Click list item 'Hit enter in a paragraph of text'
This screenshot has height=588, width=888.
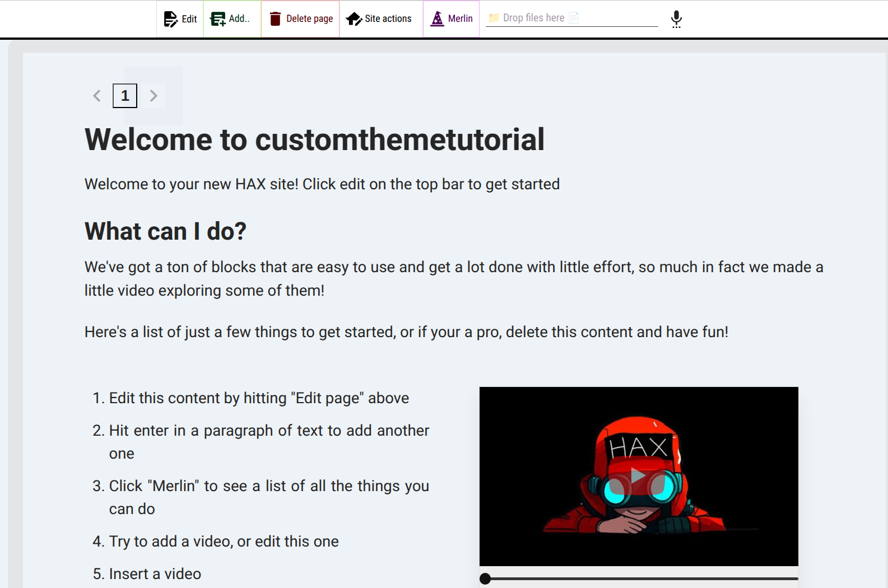(269, 442)
